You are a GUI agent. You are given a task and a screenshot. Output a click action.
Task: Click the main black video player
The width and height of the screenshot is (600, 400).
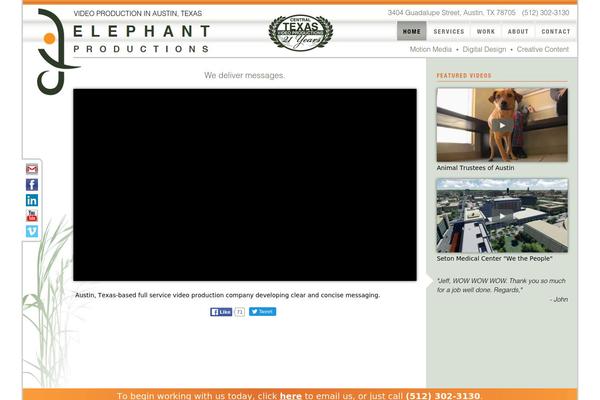click(x=245, y=185)
